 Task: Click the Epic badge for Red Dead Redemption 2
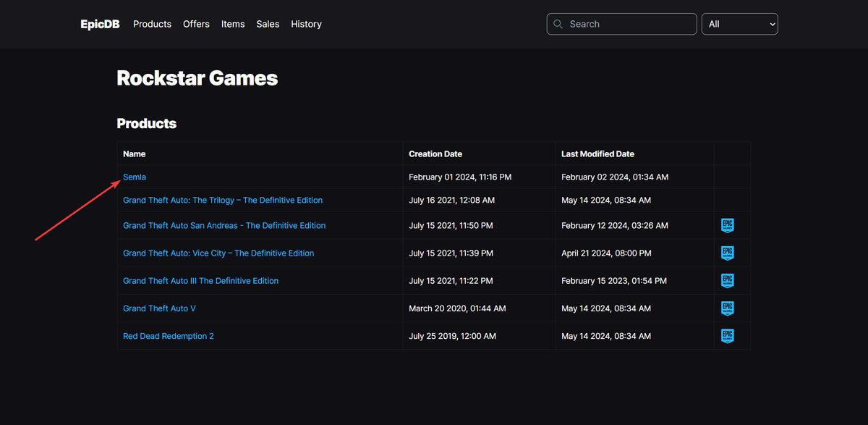pos(727,335)
